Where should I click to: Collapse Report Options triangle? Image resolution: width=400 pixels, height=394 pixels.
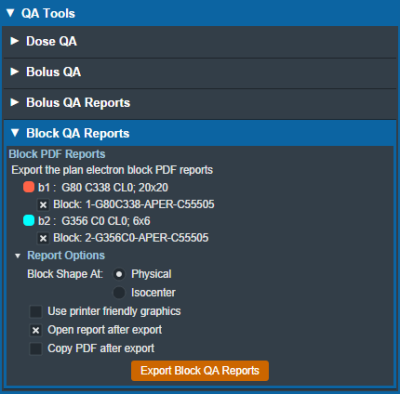pyautogui.click(x=18, y=256)
